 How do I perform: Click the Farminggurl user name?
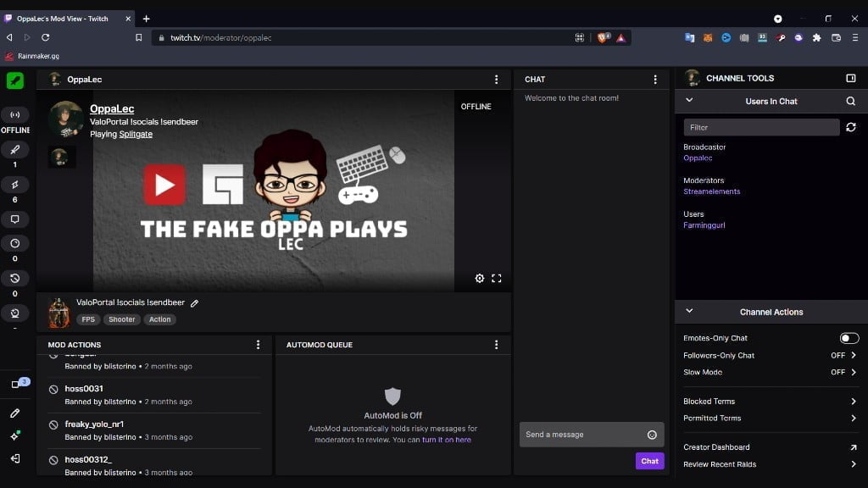(704, 225)
